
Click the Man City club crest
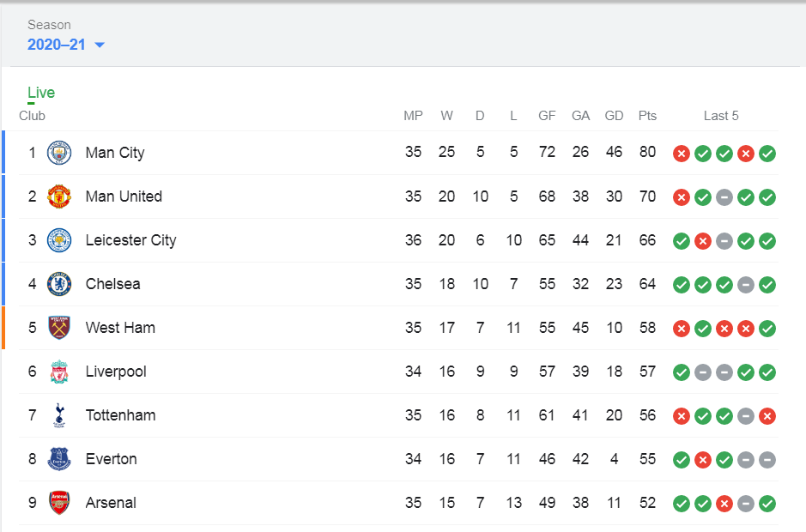(59, 153)
